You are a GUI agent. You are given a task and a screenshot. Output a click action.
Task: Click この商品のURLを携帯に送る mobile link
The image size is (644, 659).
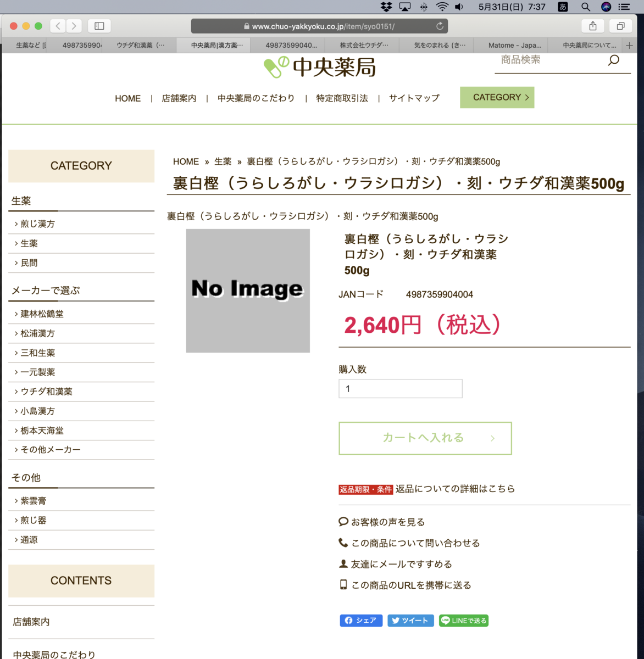pos(405,585)
